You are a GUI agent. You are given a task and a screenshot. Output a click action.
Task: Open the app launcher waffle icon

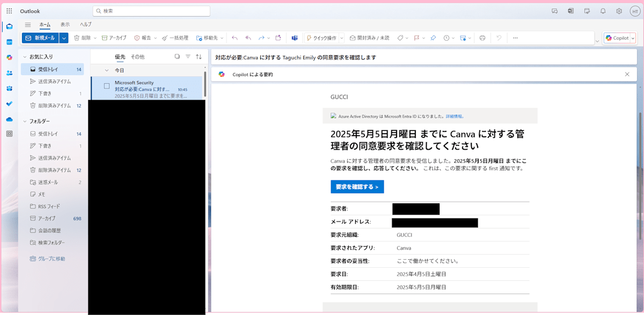coord(9,11)
